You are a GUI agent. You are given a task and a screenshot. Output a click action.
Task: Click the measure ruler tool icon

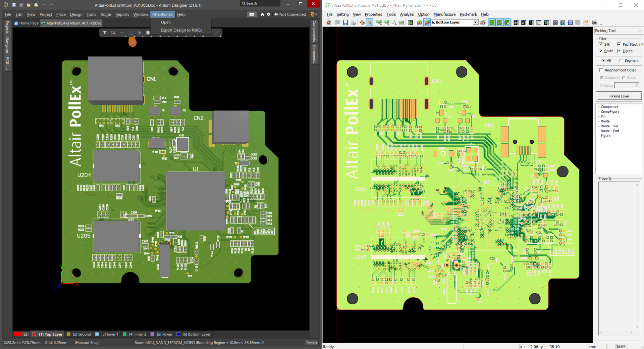point(362,22)
